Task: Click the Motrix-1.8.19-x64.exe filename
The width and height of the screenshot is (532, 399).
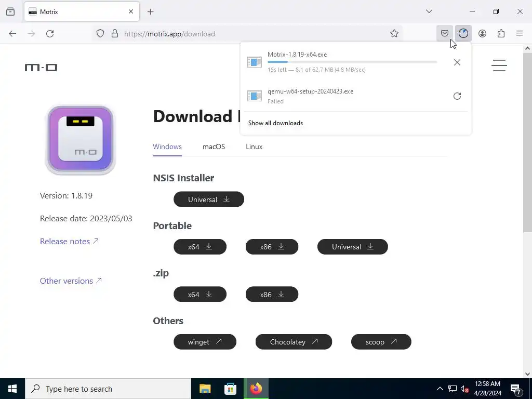Action: 297,54
